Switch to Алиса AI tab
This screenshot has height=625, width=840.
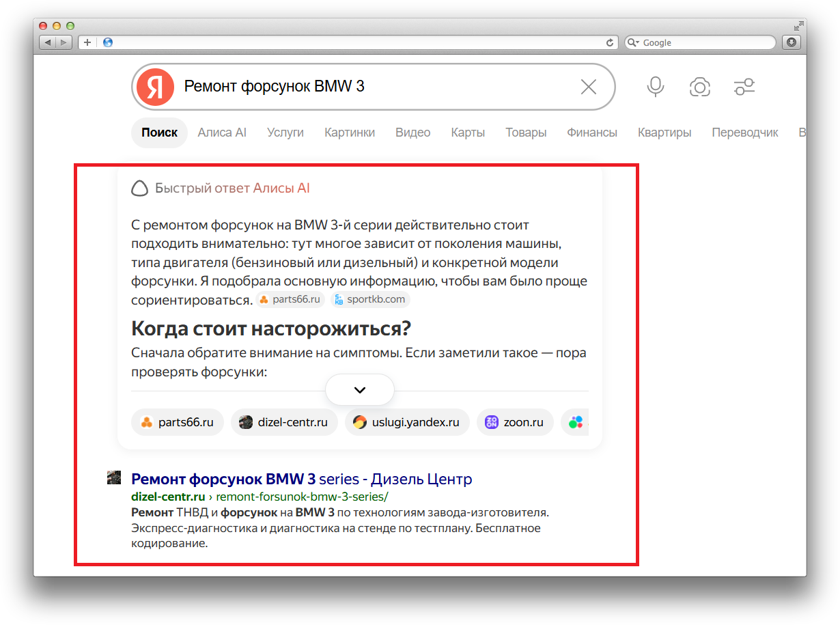tap(222, 133)
